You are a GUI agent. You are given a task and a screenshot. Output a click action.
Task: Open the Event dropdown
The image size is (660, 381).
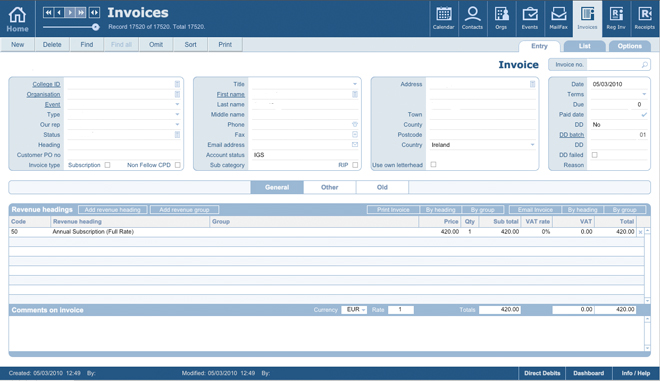[177, 104]
